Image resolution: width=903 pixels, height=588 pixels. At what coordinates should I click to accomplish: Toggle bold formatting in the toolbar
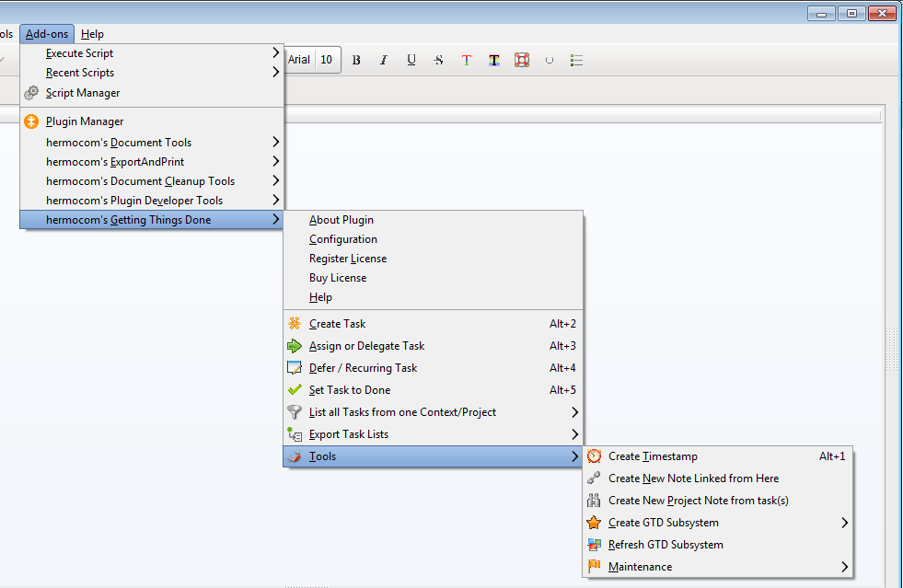click(356, 61)
